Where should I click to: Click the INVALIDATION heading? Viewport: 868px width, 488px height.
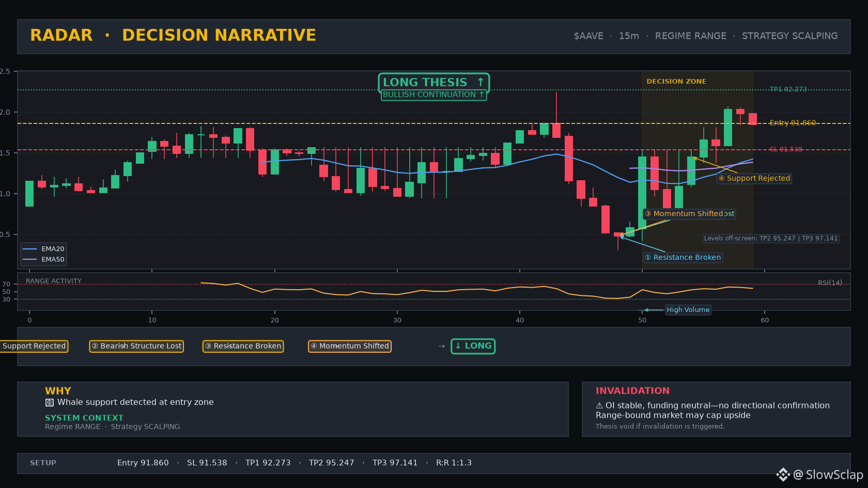point(632,391)
